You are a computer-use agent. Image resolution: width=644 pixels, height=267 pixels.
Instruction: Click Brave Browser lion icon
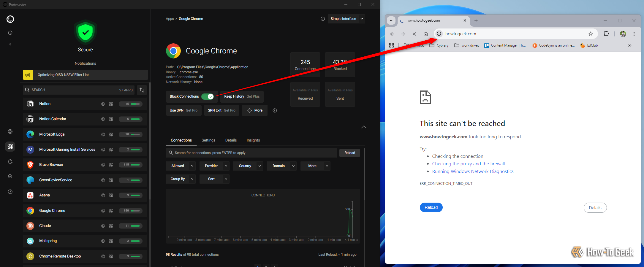[x=30, y=165]
